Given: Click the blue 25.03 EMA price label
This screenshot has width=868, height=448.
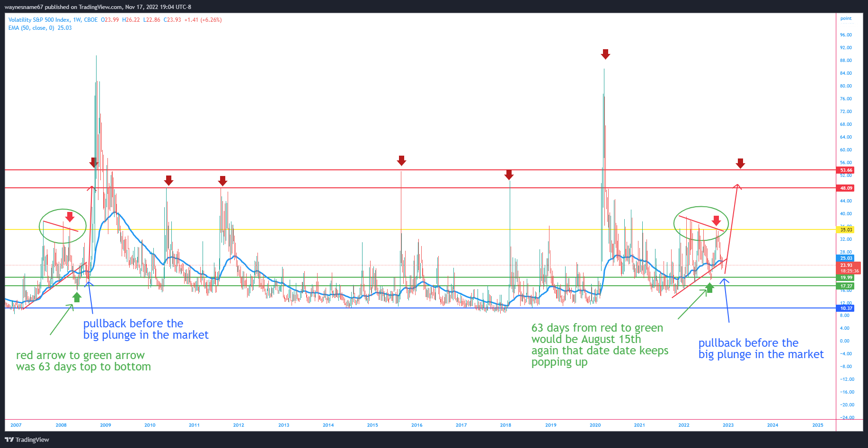Looking at the screenshot, I should pyautogui.click(x=846, y=258).
